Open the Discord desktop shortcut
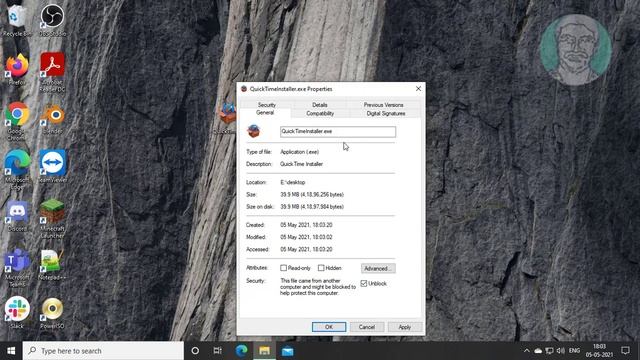Screen dimensions: 640x360 click(17, 216)
